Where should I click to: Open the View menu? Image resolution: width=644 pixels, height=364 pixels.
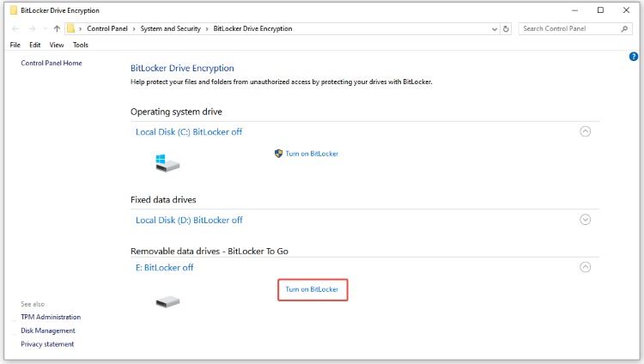coord(57,45)
